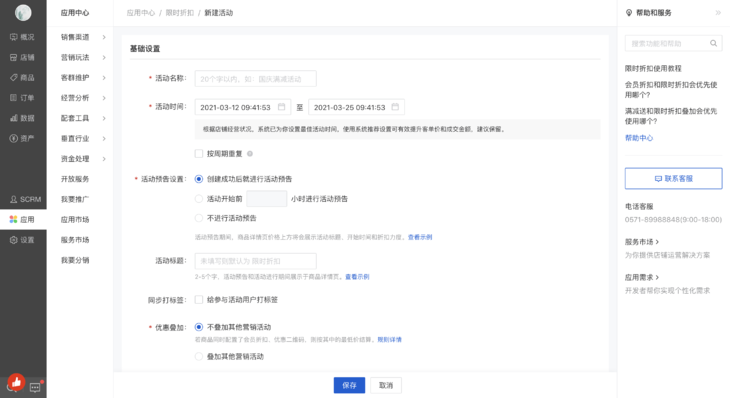This screenshot has width=730, height=398.
Task: Open 开放服务 menu item
Action: 75,179
